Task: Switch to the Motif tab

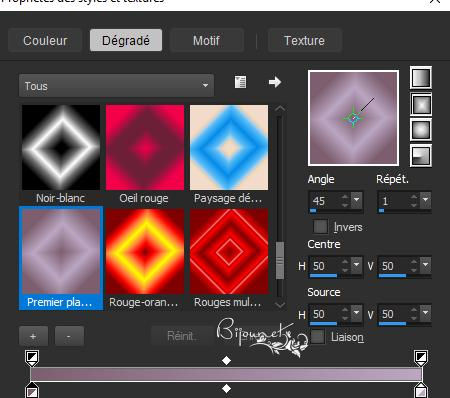Action: point(206,40)
